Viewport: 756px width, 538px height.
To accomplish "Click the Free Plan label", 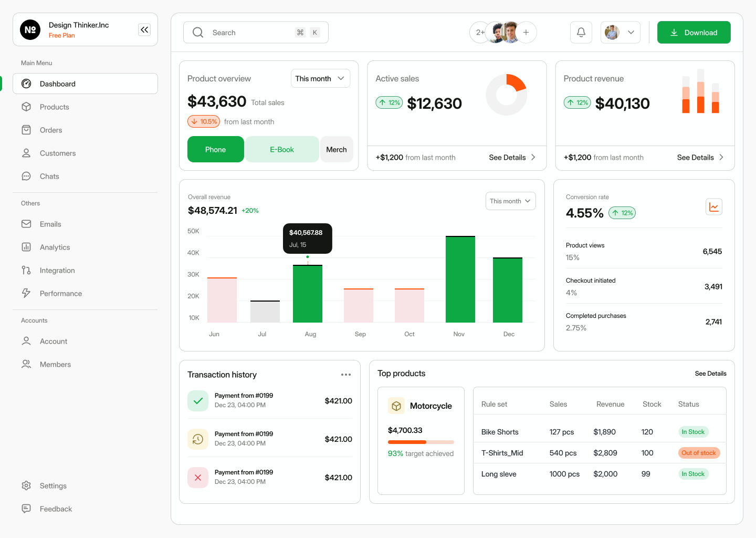I will pyautogui.click(x=62, y=36).
